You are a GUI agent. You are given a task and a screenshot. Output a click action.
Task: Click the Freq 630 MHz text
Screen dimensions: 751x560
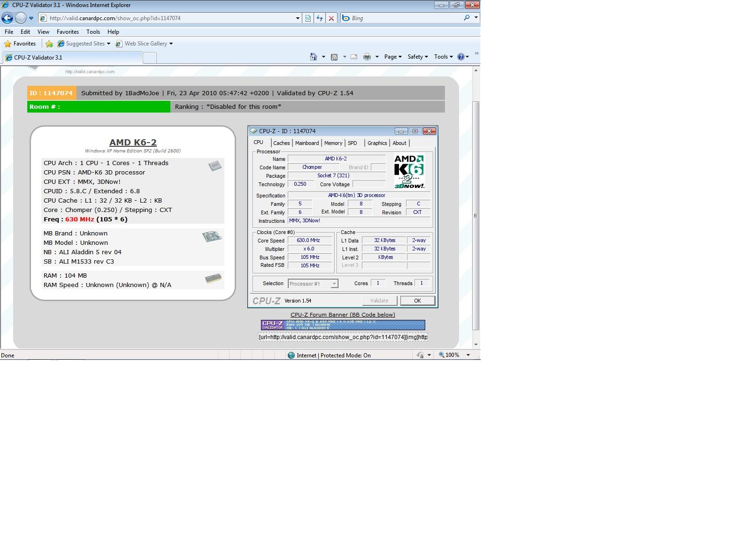pos(85,219)
